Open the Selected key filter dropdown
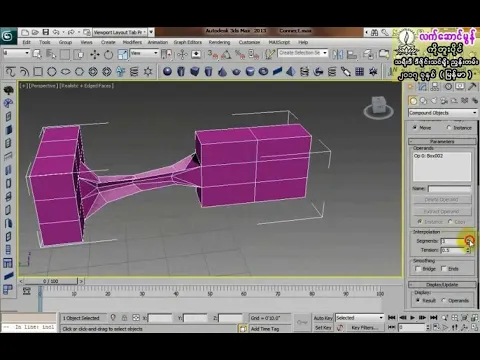 (360, 318)
